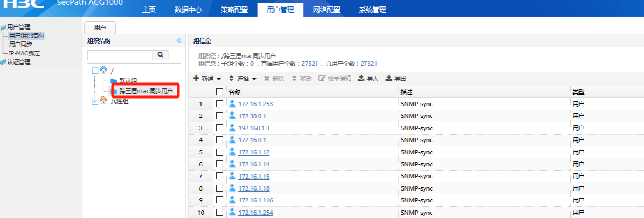Expand 认证管理 sidebar section
This screenshot has height=218, width=644.
tap(18, 62)
